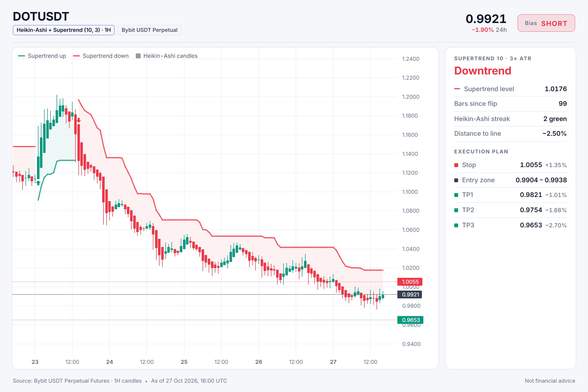Click the DOTUSDT symbol title
The image size is (588, 392).
[41, 17]
